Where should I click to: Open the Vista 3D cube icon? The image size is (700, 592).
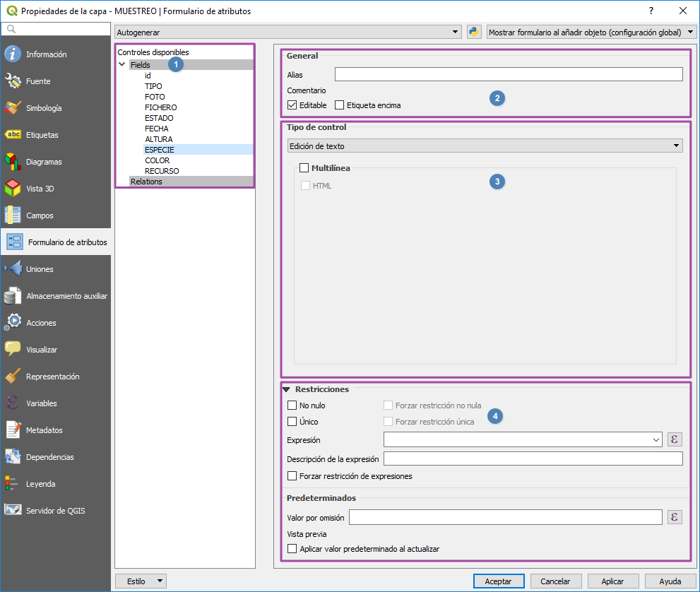click(13, 188)
